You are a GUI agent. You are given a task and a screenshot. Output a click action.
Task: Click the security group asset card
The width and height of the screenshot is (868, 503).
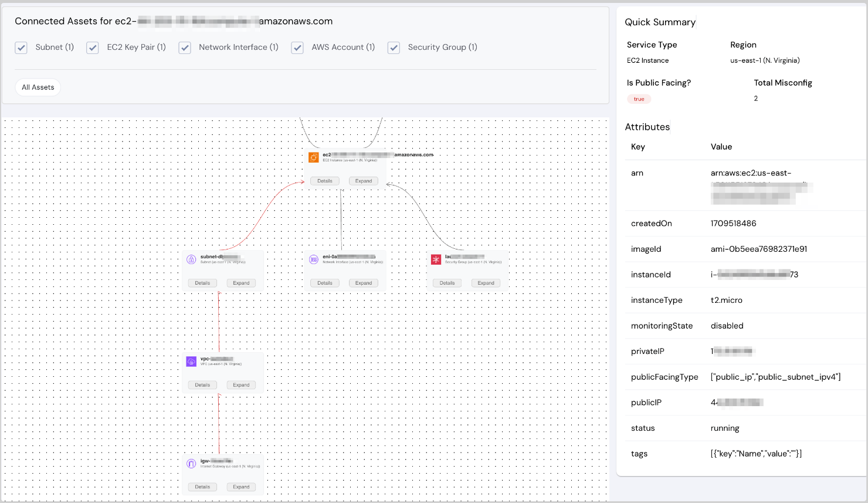[467, 270]
